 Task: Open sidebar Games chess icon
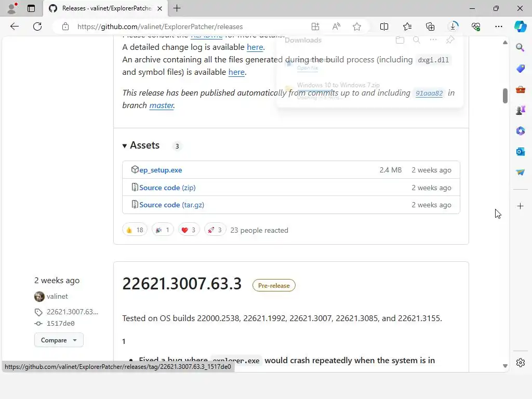(520, 110)
